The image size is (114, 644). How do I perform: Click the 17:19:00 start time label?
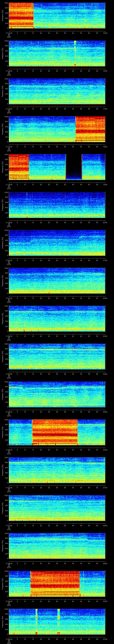9,223
